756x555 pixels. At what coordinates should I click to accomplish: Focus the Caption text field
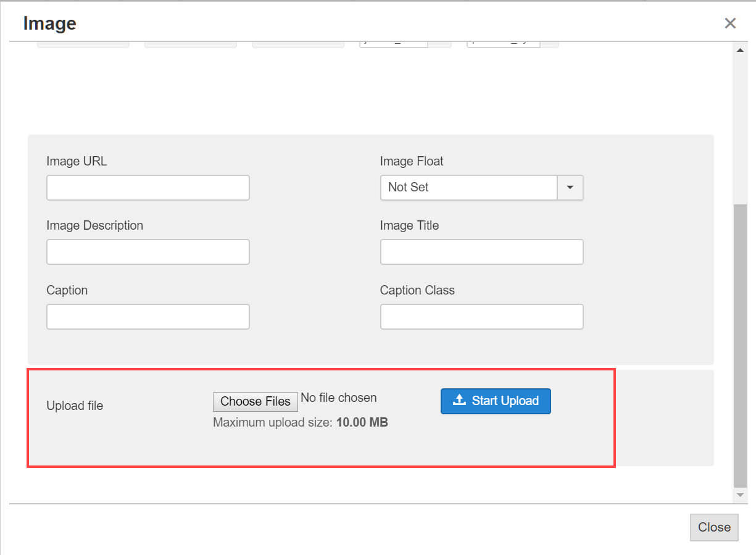coord(148,317)
